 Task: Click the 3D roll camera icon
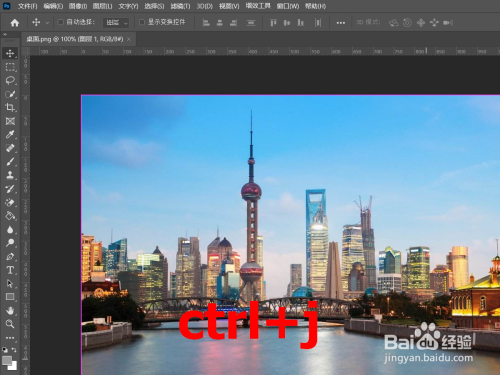point(407,23)
